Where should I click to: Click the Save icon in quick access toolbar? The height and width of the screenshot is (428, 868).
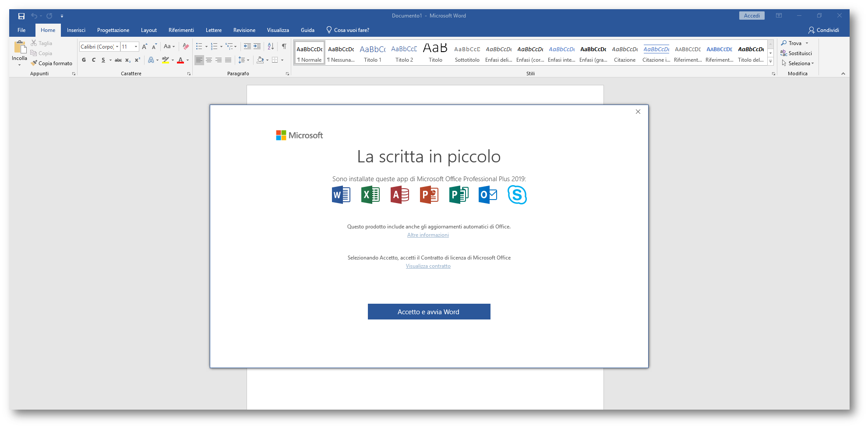21,16
